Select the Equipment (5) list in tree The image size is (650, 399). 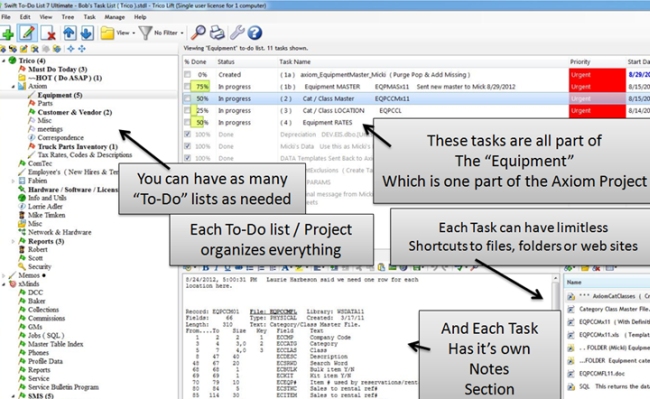tap(60, 95)
